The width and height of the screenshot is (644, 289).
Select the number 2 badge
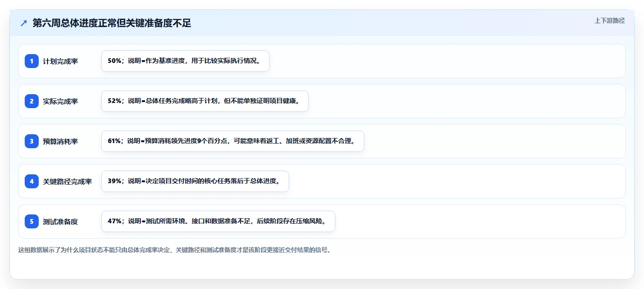click(x=32, y=101)
